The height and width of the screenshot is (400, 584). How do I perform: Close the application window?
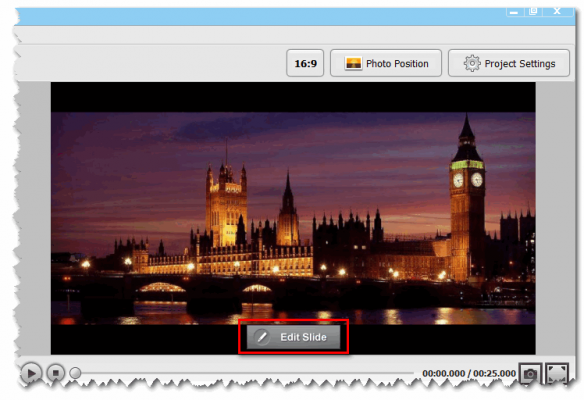[x=558, y=12]
